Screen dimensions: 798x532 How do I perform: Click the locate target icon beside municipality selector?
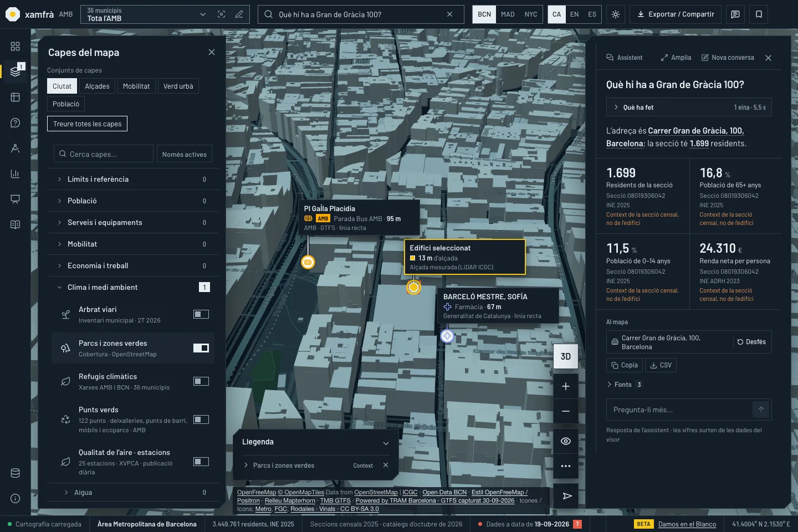(x=221, y=14)
